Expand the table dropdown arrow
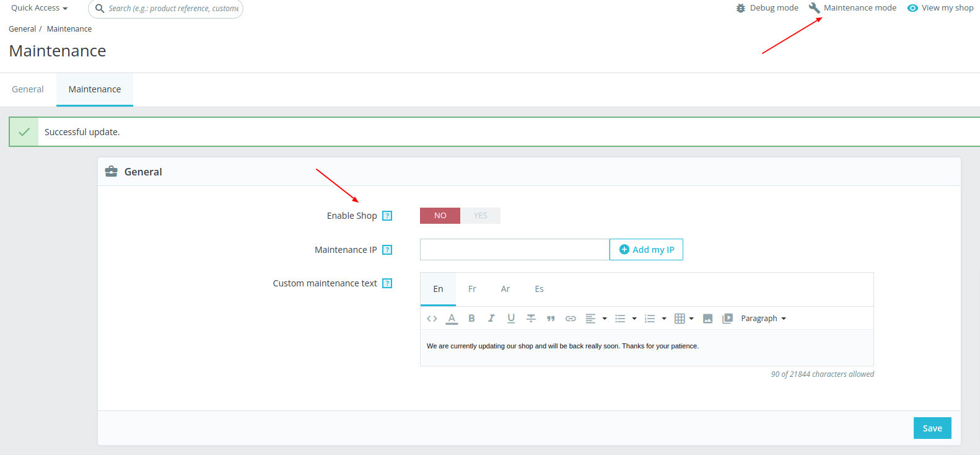The height and width of the screenshot is (455, 980). (x=691, y=319)
